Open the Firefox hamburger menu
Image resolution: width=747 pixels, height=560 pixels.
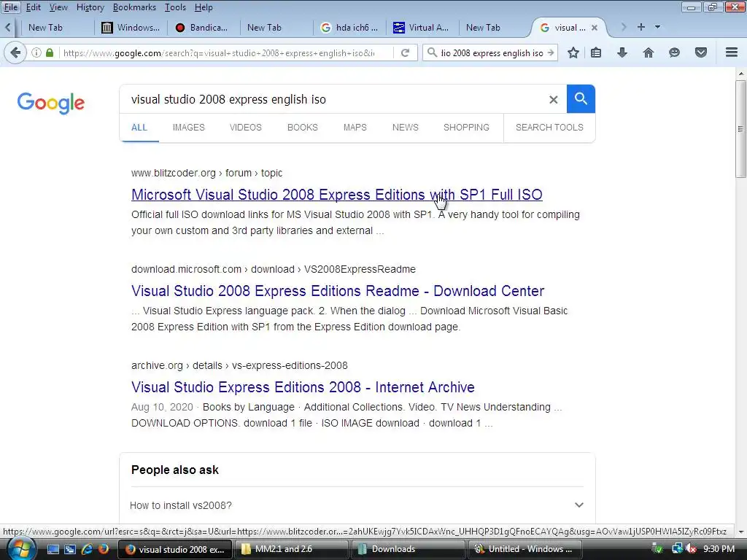731,52
